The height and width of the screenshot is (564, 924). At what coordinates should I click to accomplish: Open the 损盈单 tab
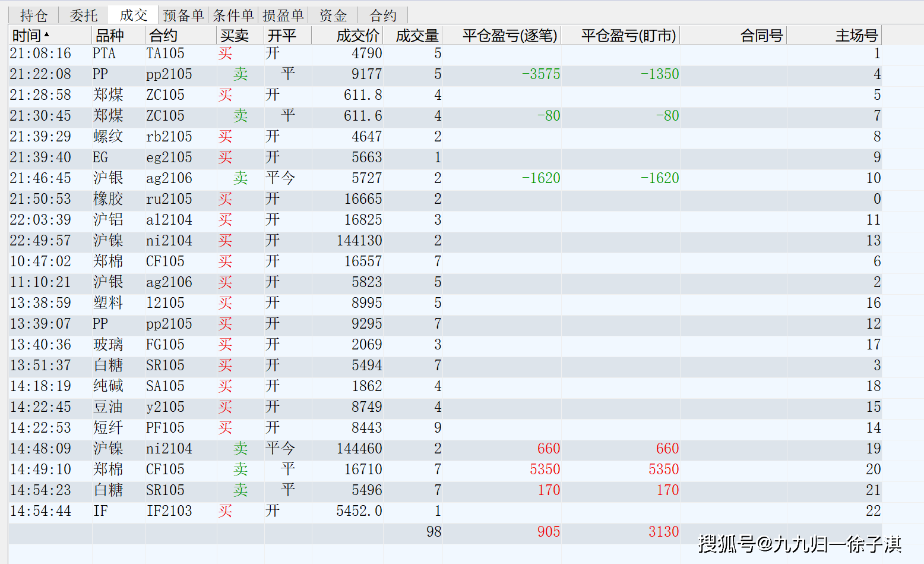pos(283,15)
